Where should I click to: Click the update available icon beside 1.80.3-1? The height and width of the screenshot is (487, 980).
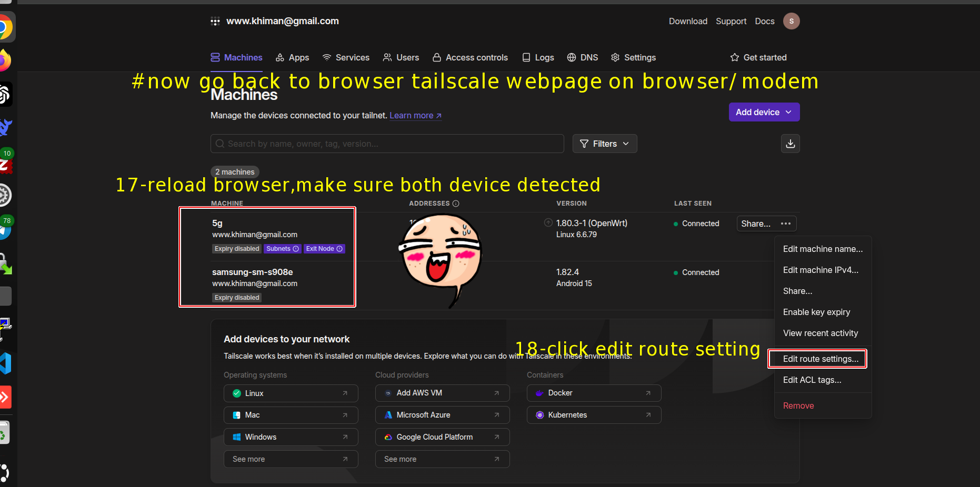pyautogui.click(x=548, y=223)
